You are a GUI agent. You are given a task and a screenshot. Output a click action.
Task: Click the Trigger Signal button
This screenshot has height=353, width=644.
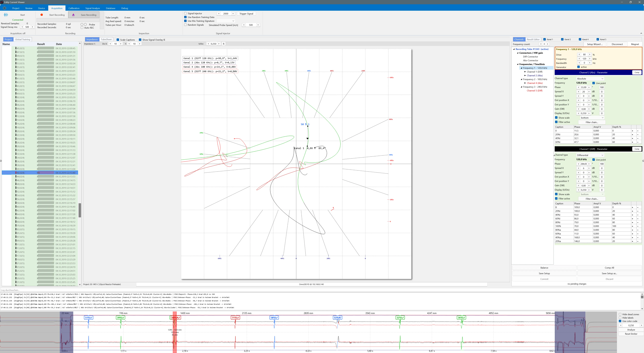tap(246, 13)
